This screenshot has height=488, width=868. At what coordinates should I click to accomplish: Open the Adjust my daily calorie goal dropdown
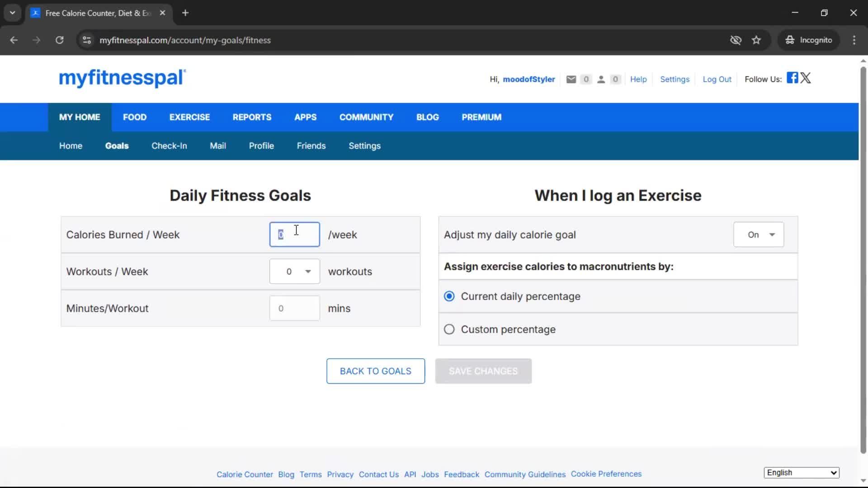pyautogui.click(x=759, y=235)
